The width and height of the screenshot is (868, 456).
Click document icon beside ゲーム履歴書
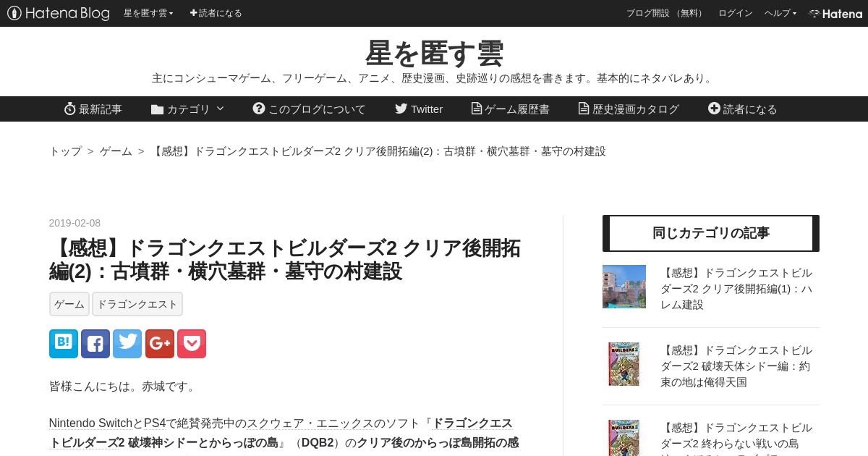tap(476, 109)
